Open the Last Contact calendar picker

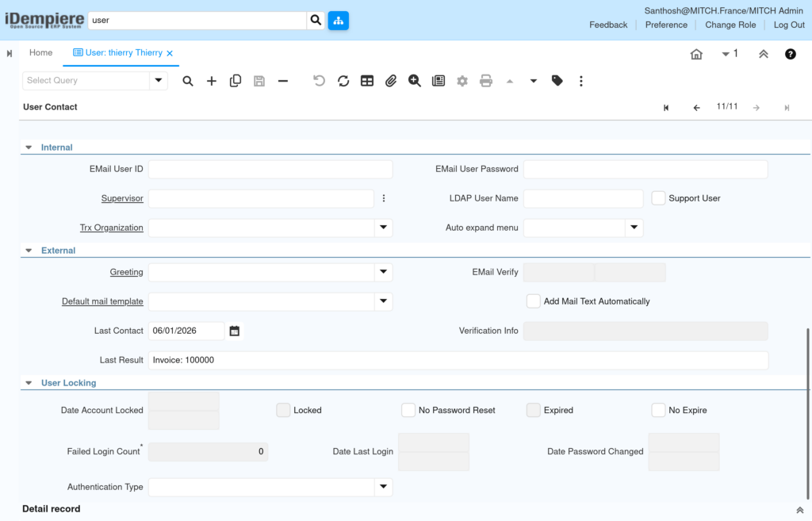[235, 331]
